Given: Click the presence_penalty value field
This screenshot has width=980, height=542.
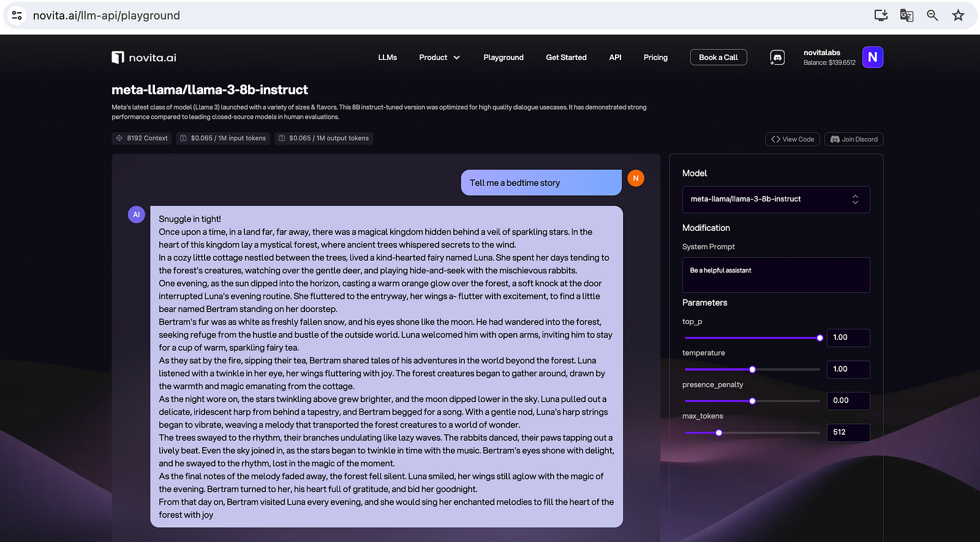Looking at the screenshot, I should [x=848, y=401].
